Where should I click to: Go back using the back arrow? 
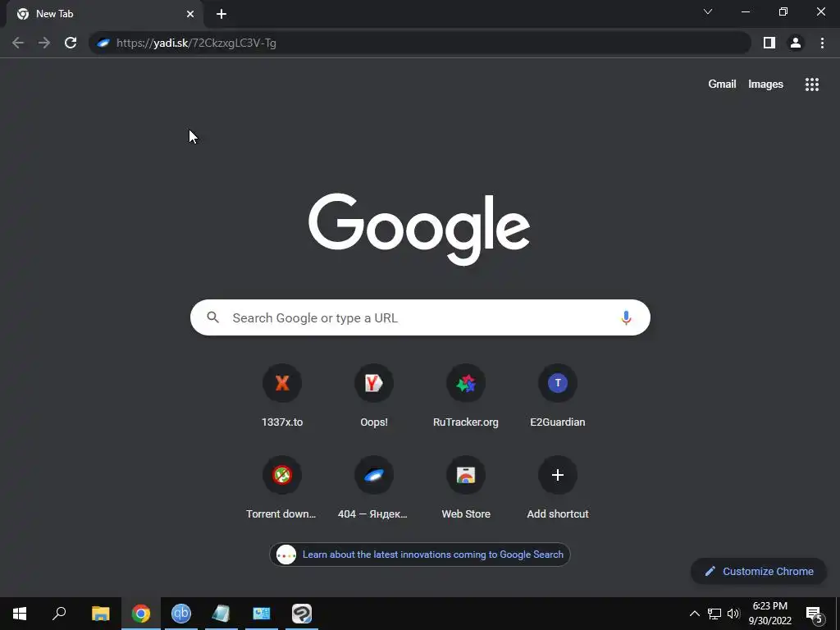(x=18, y=43)
